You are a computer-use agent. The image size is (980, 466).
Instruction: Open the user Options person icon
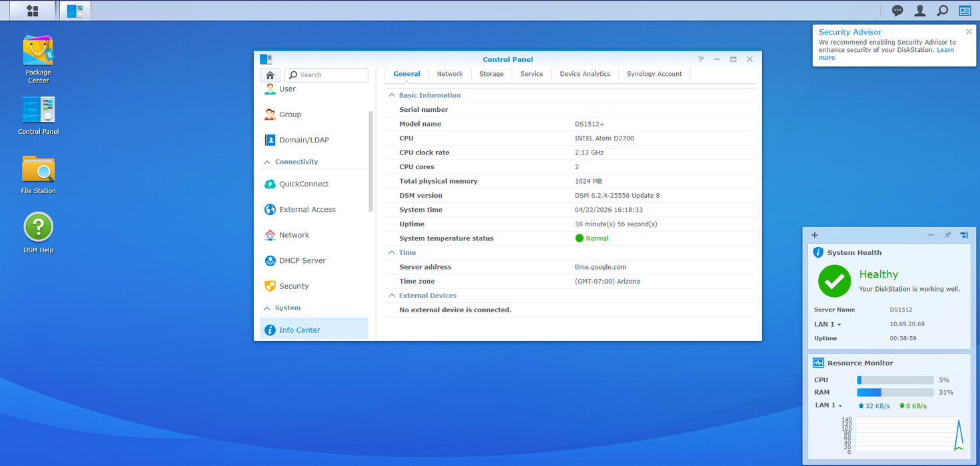[x=920, y=11]
